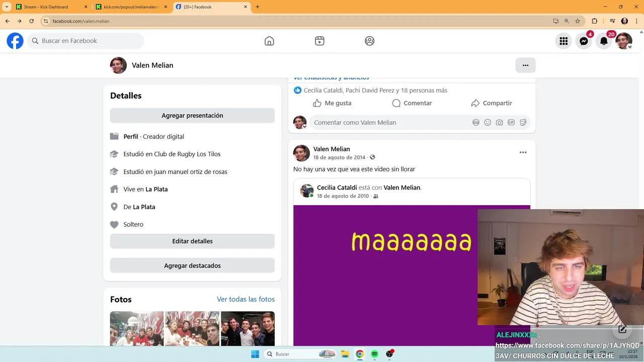Click the Soltero relationship status
Screen dimensions: 644x362
pos(133,224)
